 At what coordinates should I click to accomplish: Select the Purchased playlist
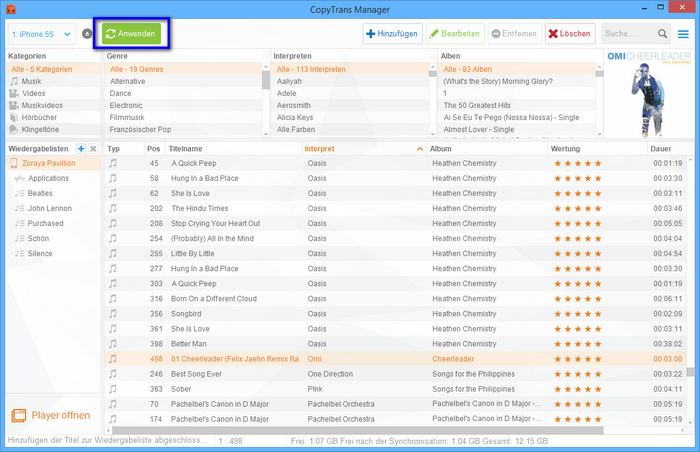(x=45, y=223)
